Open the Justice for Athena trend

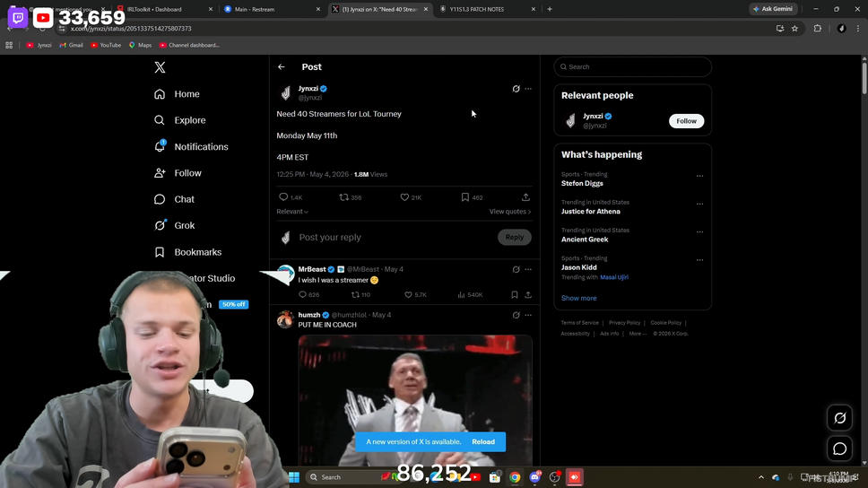(591, 212)
